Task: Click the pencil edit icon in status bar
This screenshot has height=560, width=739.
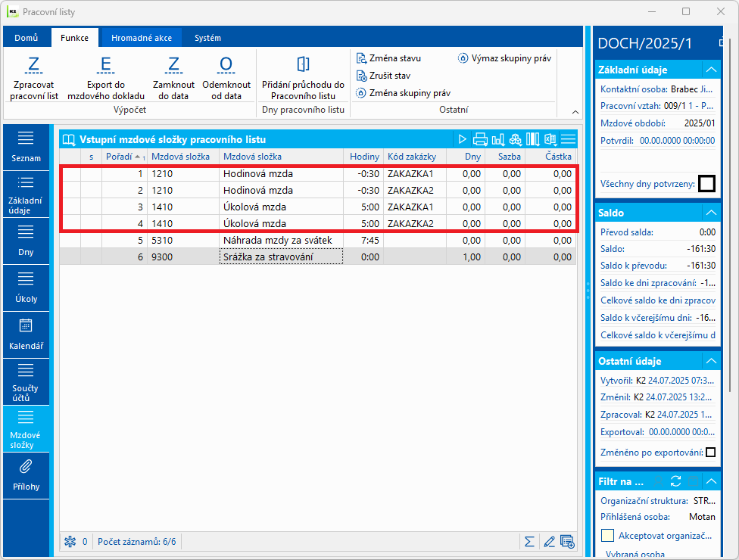Action: point(549,542)
